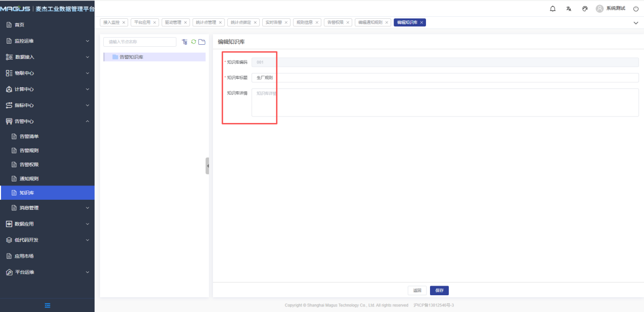
Task: Open 告警规则 in the sidebar
Action: pos(29,150)
